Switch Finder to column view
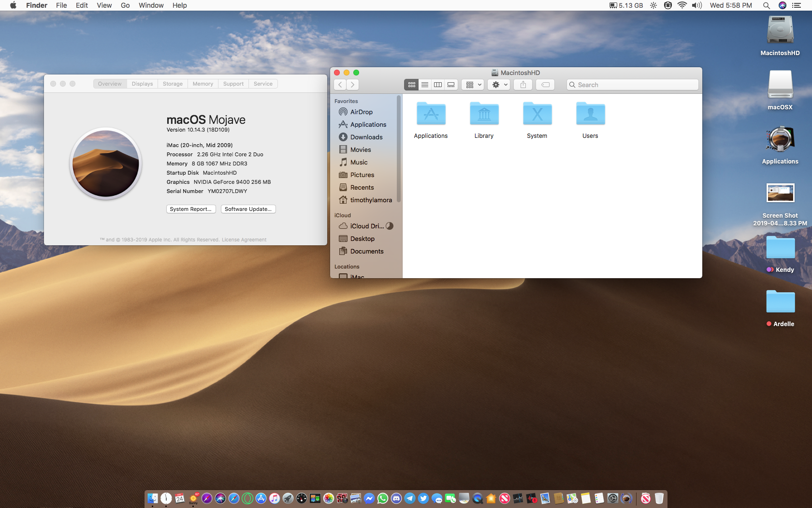812x508 pixels. pos(437,85)
